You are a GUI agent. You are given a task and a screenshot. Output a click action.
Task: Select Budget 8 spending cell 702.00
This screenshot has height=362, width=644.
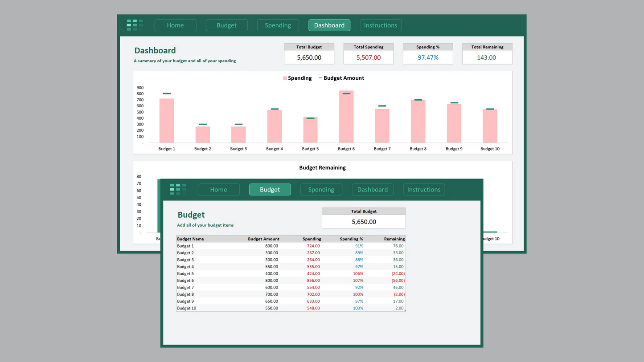(313, 294)
